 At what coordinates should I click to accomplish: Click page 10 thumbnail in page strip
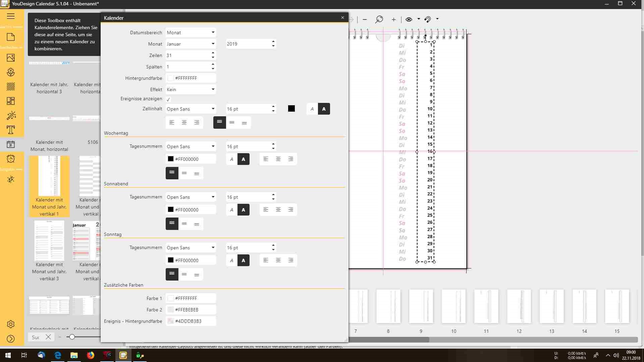(x=453, y=306)
